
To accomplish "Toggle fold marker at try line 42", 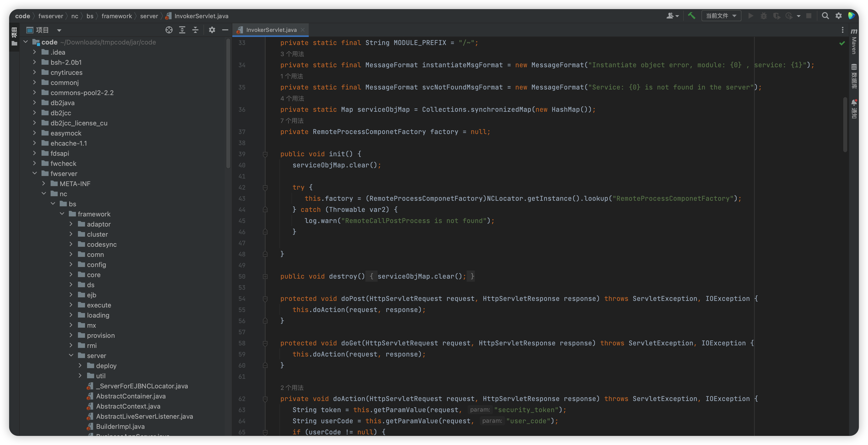I will (x=265, y=188).
